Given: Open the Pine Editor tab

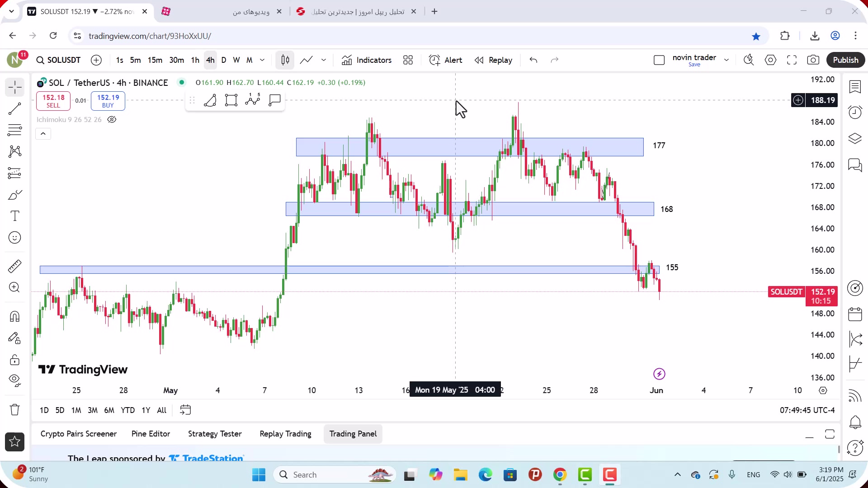Looking at the screenshot, I should (151, 434).
